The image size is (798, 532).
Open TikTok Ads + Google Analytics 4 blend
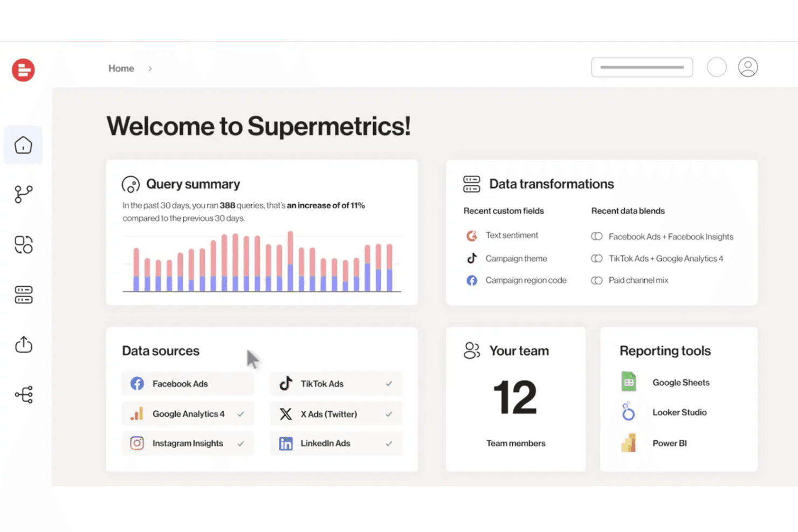tap(666, 259)
